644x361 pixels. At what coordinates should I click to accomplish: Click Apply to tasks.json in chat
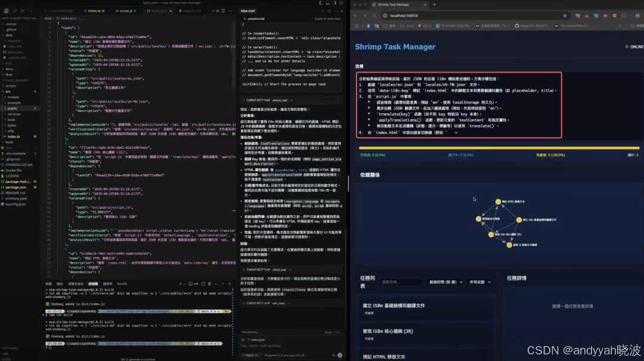(327, 19)
